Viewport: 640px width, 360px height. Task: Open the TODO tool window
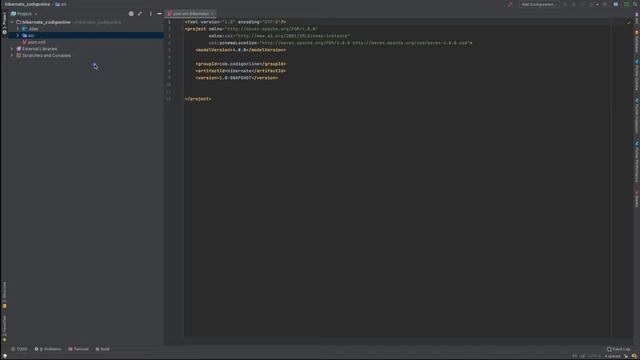coord(20,349)
